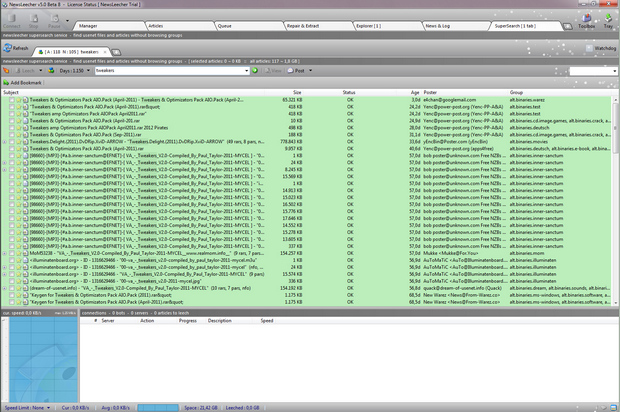The width and height of the screenshot is (620, 412).
Task: Click the Connect toolbar icon
Action: pyautogui.click(x=11, y=18)
